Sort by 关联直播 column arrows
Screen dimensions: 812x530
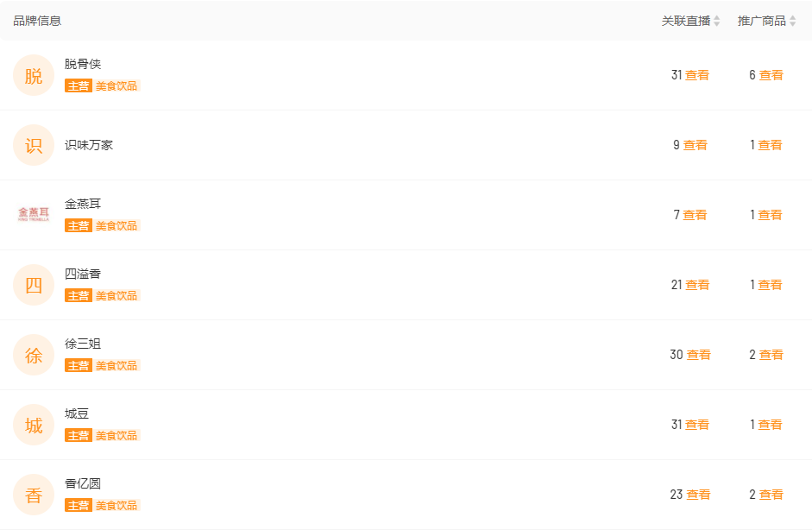717,21
